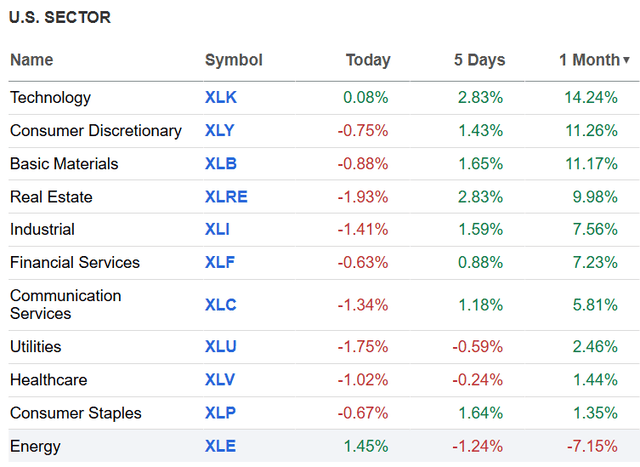Sort by the Today column header

[x=368, y=60]
